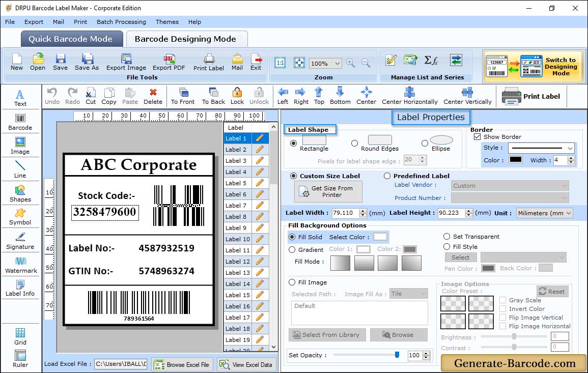Choose the Fill Style radio option

[446, 247]
